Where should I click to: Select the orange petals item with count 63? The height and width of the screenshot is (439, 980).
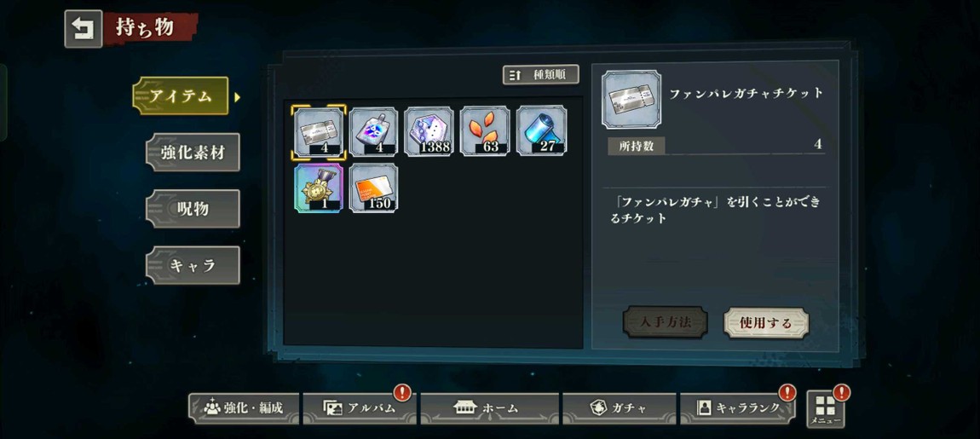485,132
